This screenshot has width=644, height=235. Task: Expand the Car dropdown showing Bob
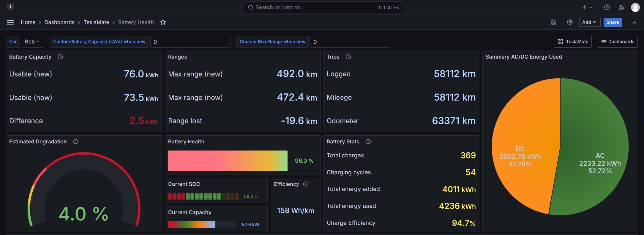33,42
